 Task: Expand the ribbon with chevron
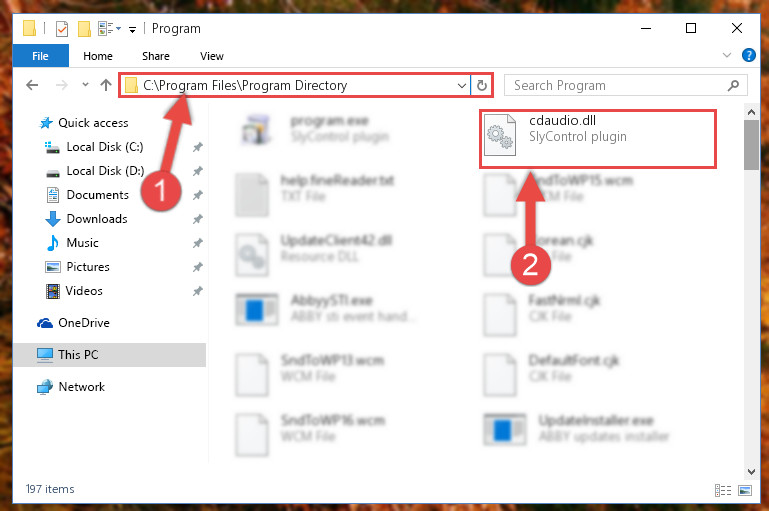pyautogui.click(x=727, y=55)
